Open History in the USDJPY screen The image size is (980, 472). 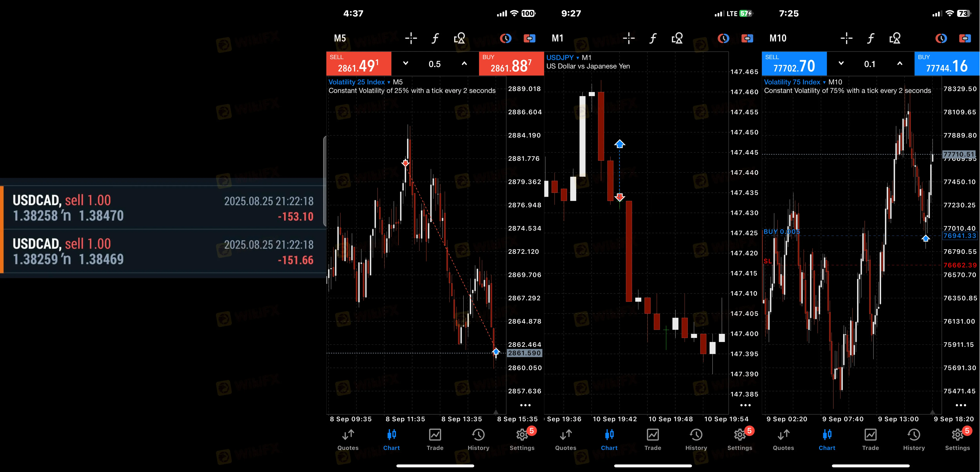click(x=696, y=440)
